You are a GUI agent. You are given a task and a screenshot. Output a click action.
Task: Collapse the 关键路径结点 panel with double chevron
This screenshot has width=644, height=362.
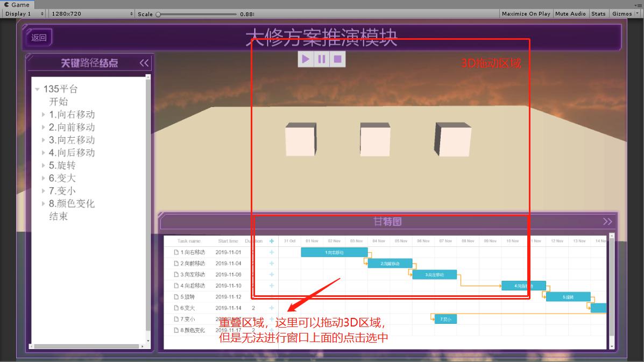click(144, 63)
